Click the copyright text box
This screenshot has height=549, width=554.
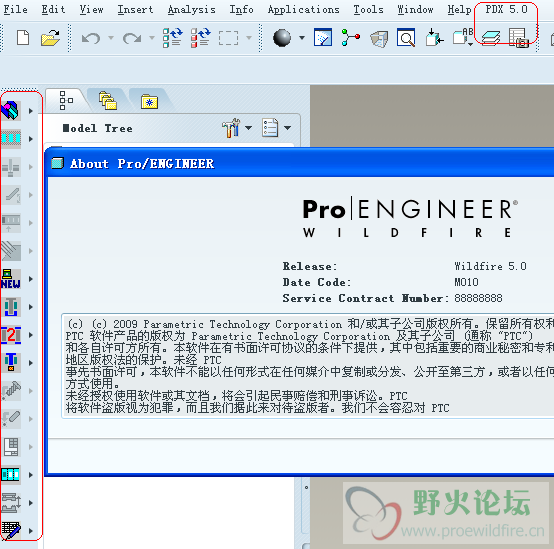tap(307, 366)
